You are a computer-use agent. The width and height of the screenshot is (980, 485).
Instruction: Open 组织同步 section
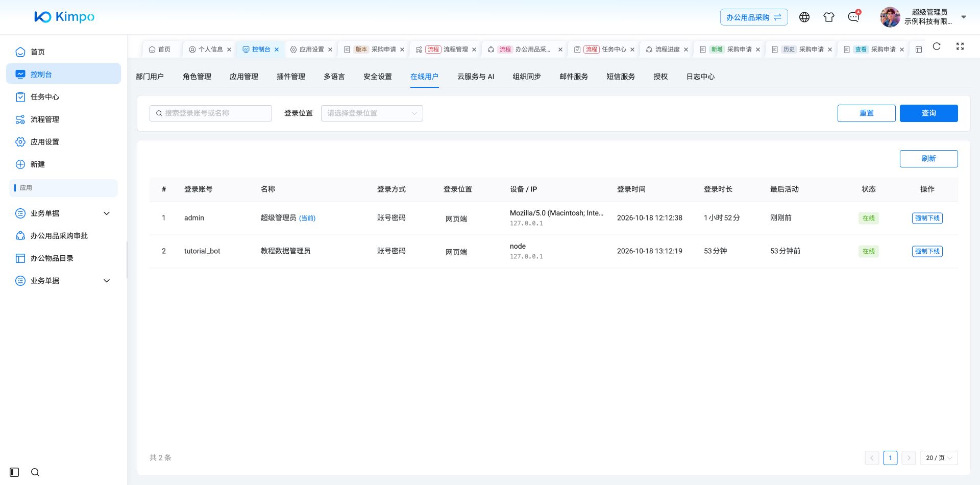(527, 77)
